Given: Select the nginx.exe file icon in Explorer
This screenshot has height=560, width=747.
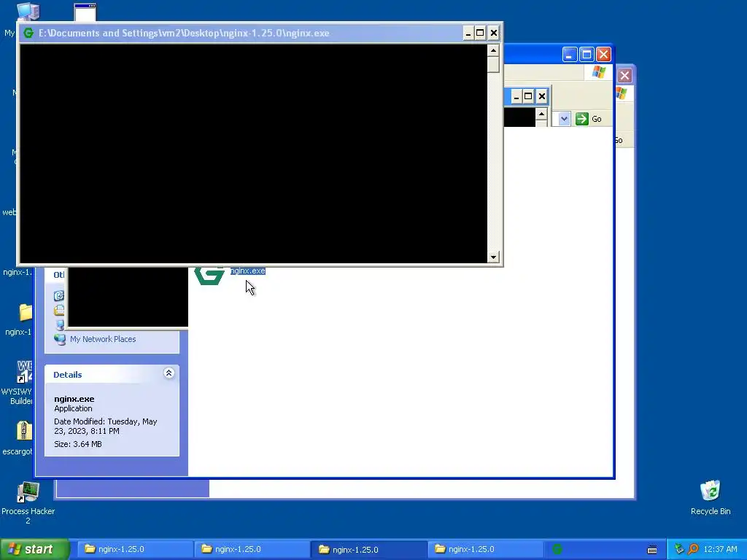Looking at the screenshot, I should [209, 276].
